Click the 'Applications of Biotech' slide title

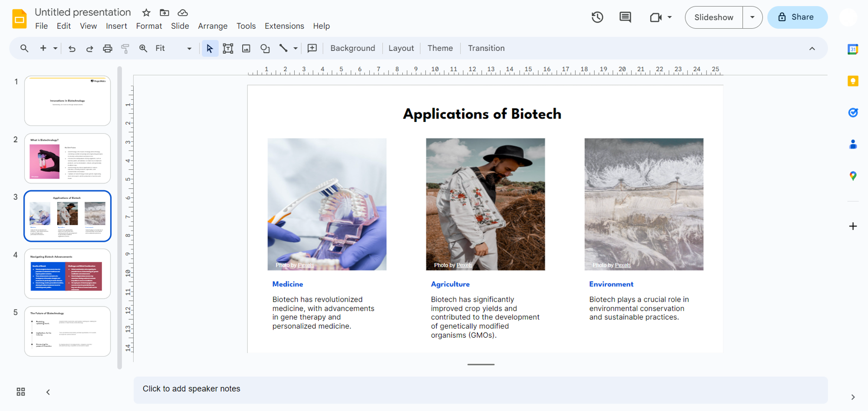tap(482, 114)
